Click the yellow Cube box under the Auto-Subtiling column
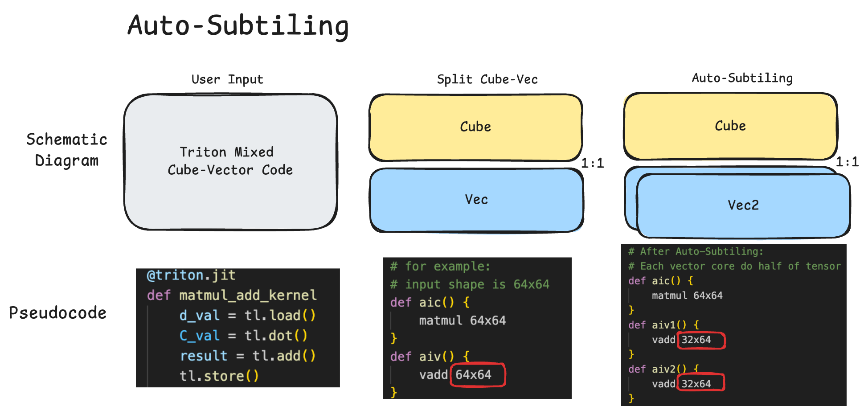This screenshot has width=868, height=415. 730,126
